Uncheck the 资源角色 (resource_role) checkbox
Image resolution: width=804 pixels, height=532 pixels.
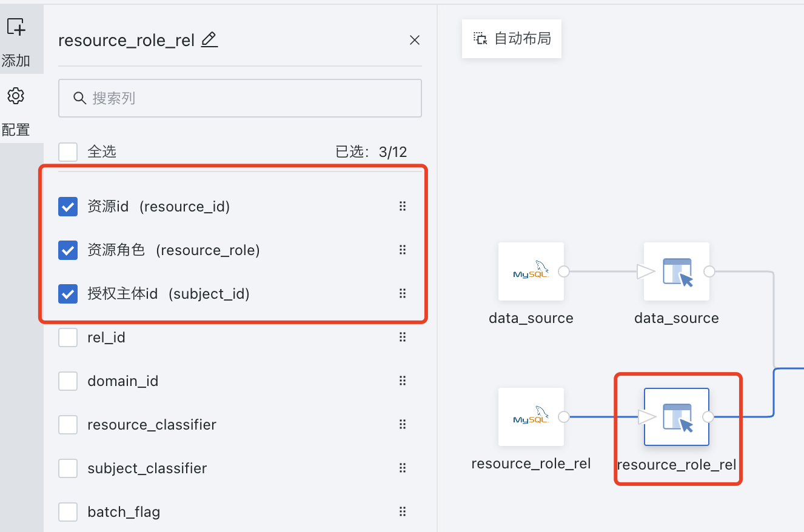[68, 250]
